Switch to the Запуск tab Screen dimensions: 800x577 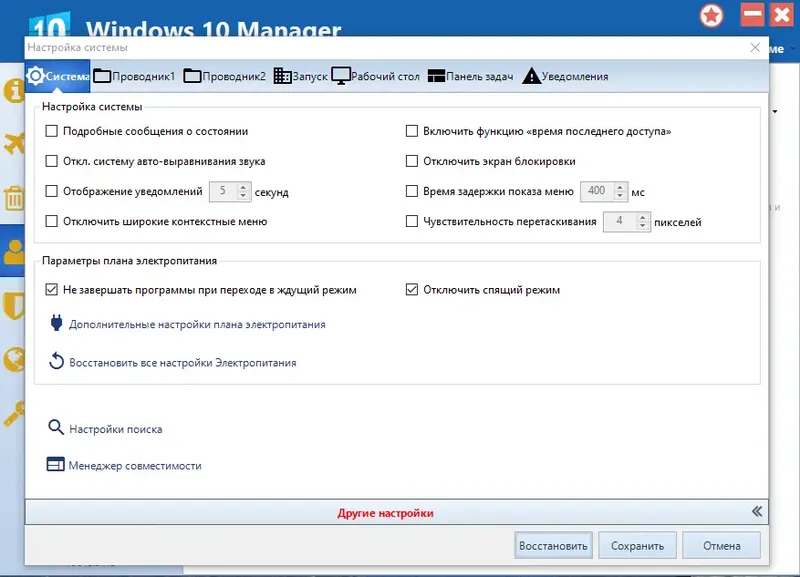301,77
